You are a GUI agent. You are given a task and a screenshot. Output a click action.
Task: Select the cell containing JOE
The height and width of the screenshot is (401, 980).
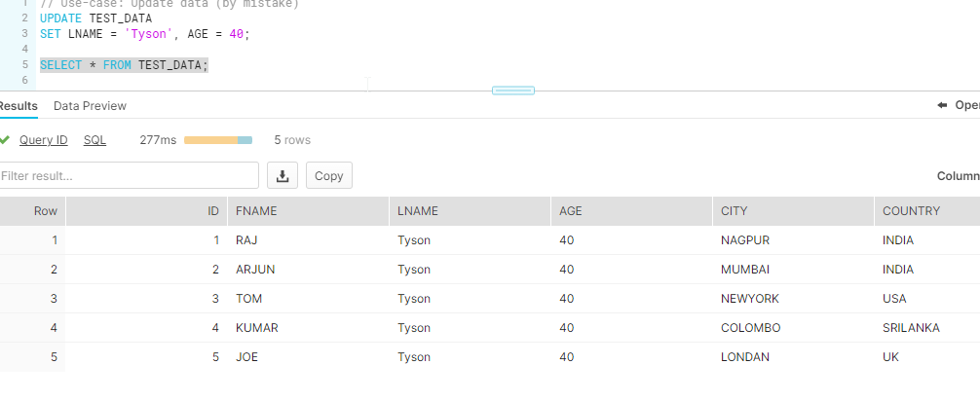click(x=308, y=357)
